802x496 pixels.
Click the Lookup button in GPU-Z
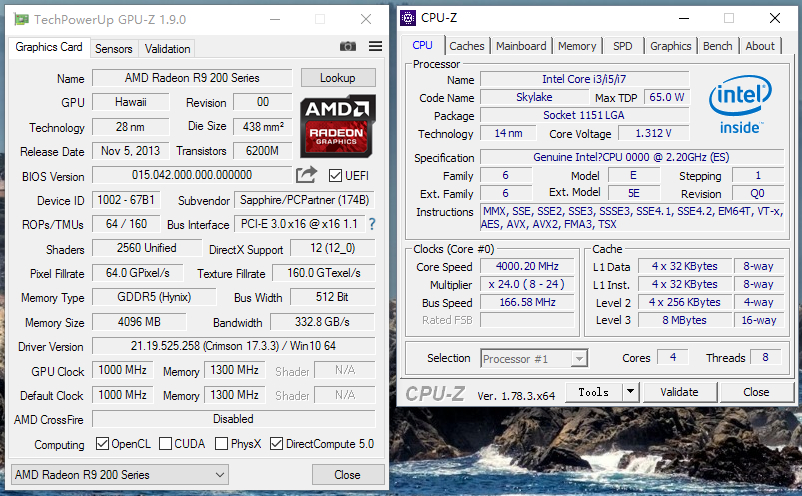point(338,78)
